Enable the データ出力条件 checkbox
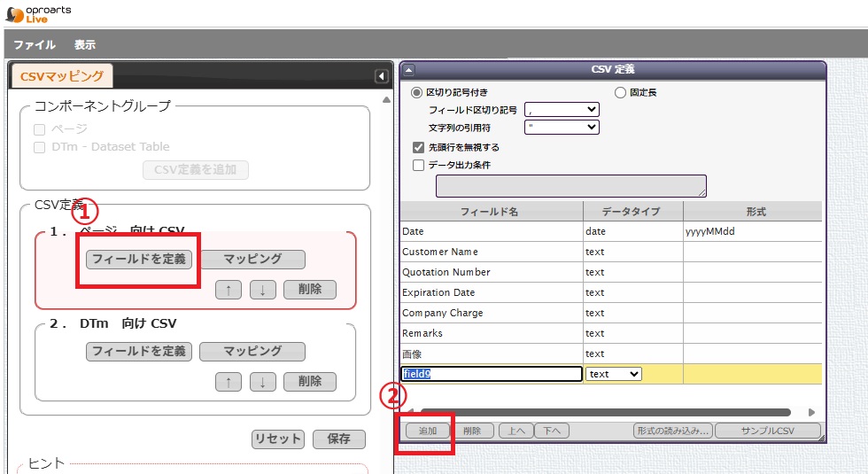 (x=419, y=165)
